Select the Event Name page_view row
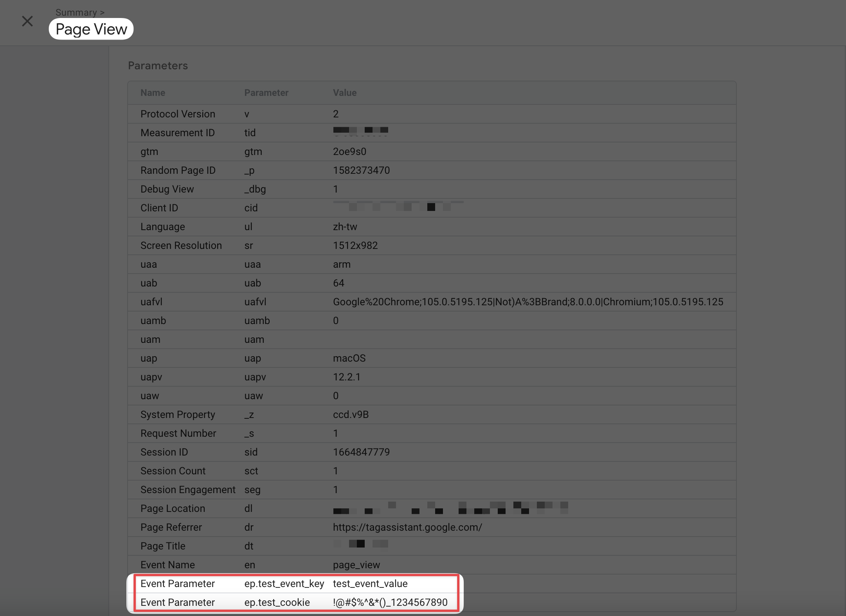 pyautogui.click(x=356, y=565)
